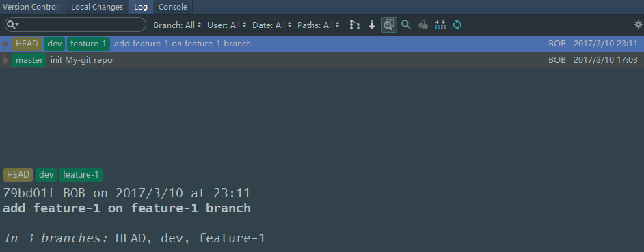Click the down-arrow go to hash icon
Image resolution: width=644 pixels, height=252 pixels.
pyautogui.click(x=372, y=25)
